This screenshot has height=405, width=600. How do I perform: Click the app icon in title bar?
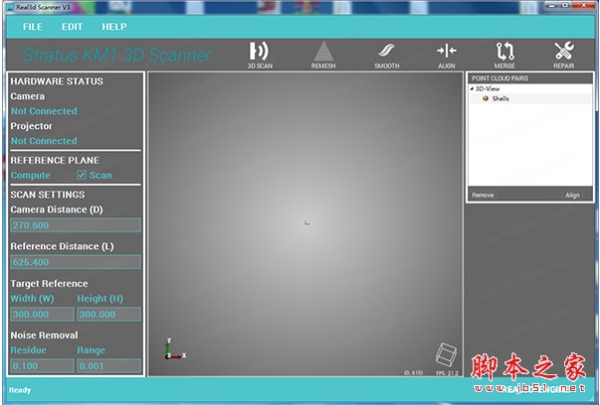click(x=10, y=7)
